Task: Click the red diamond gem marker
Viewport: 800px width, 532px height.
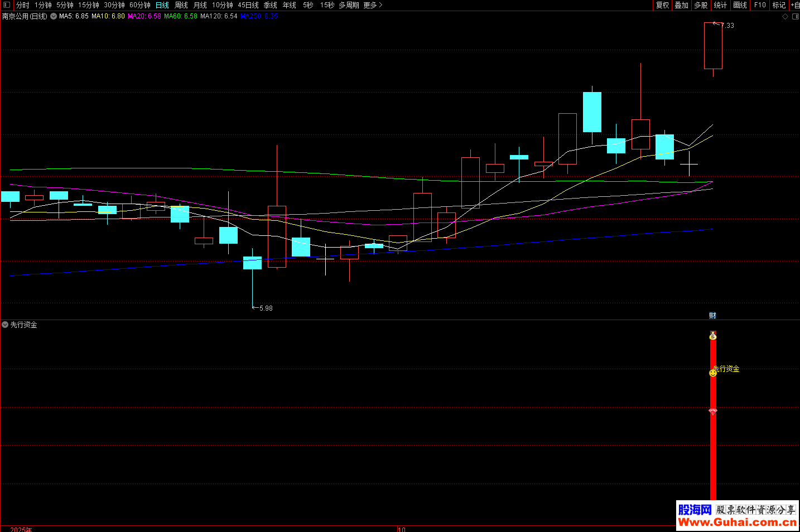Action: pyautogui.click(x=713, y=412)
